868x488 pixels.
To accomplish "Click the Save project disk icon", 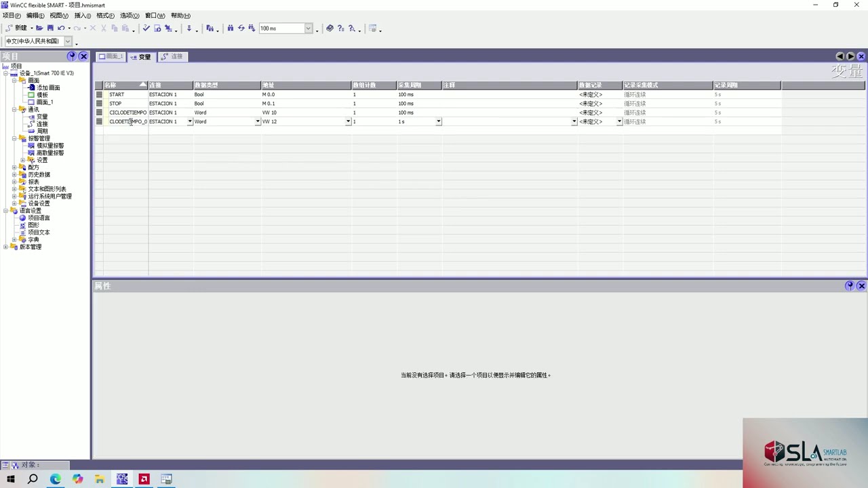I will [50, 28].
